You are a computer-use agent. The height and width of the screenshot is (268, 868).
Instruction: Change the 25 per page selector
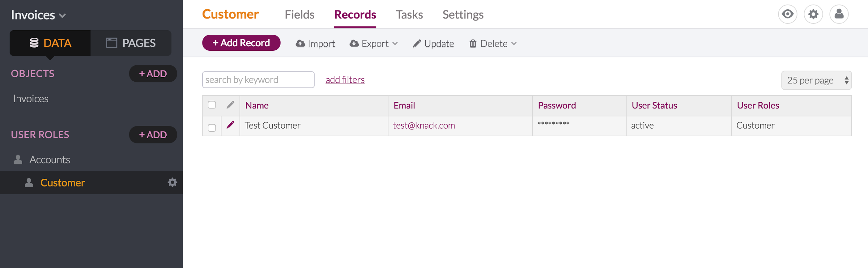pos(816,80)
